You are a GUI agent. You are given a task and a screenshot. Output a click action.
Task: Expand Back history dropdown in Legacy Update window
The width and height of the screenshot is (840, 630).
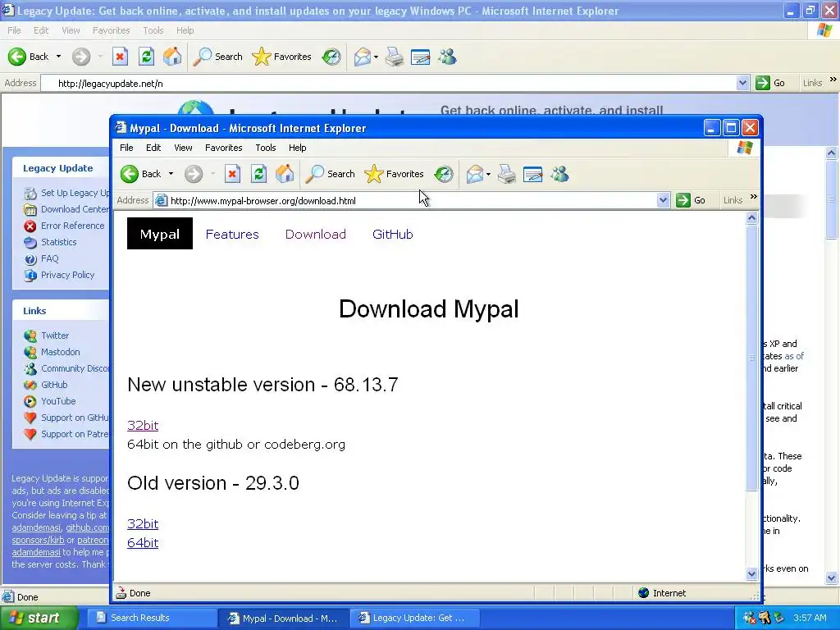pos(58,57)
